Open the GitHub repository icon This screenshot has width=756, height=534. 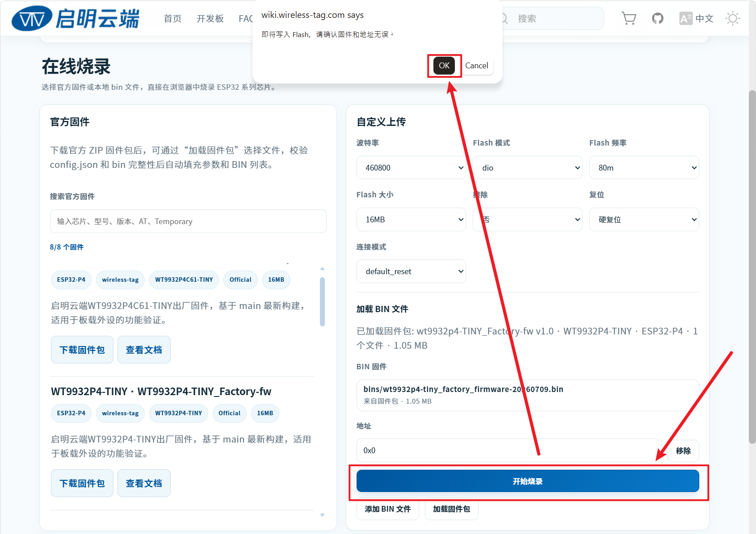click(658, 18)
